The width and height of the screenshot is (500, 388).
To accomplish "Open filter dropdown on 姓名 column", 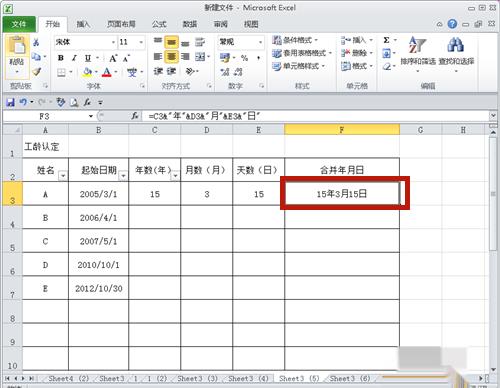I will coord(63,176).
